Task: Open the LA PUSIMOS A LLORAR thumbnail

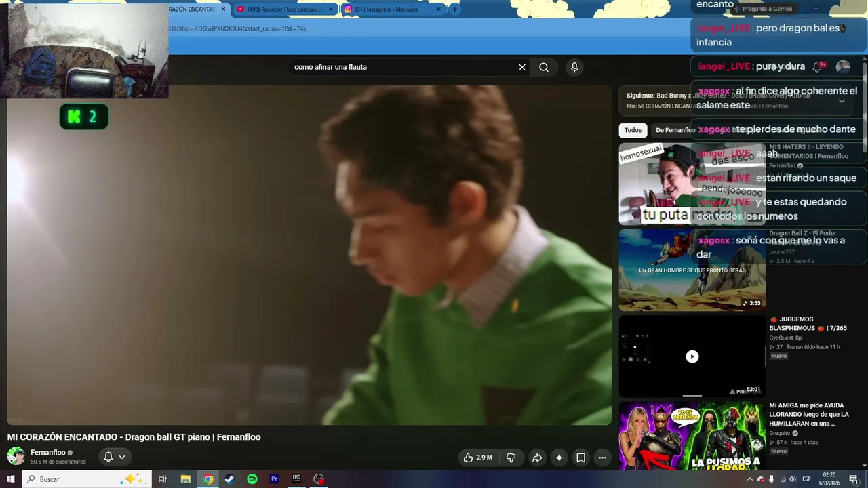Action: (692, 436)
